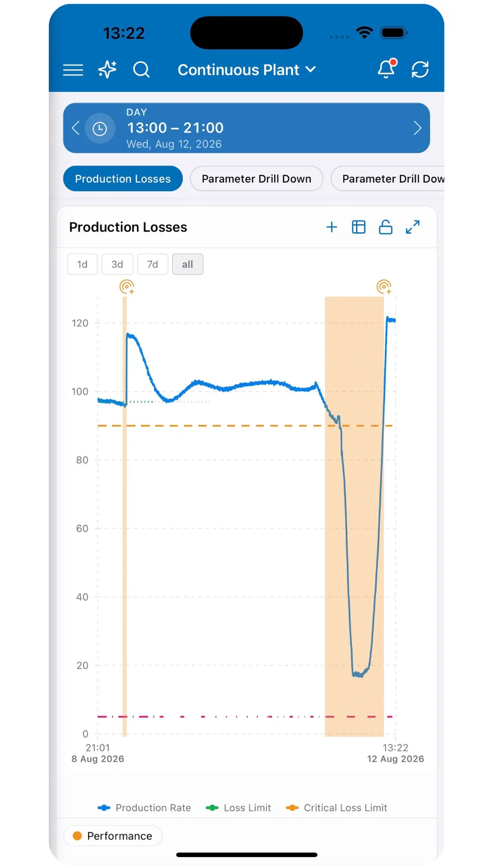Go to previous shift period

point(75,128)
